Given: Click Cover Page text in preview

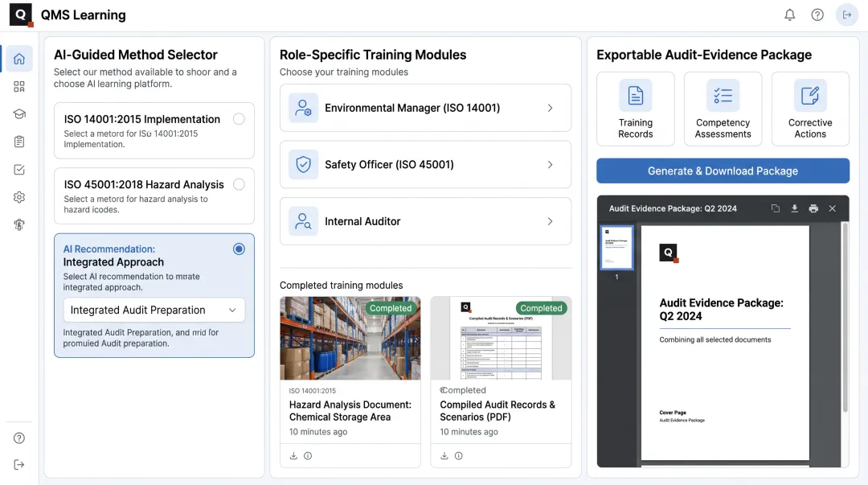Looking at the screenshot, I should pyautogui.click(x=673, y=413).
